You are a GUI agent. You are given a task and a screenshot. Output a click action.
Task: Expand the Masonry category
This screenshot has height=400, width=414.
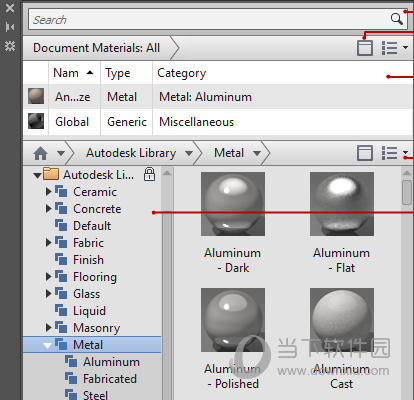pos(49,327)
